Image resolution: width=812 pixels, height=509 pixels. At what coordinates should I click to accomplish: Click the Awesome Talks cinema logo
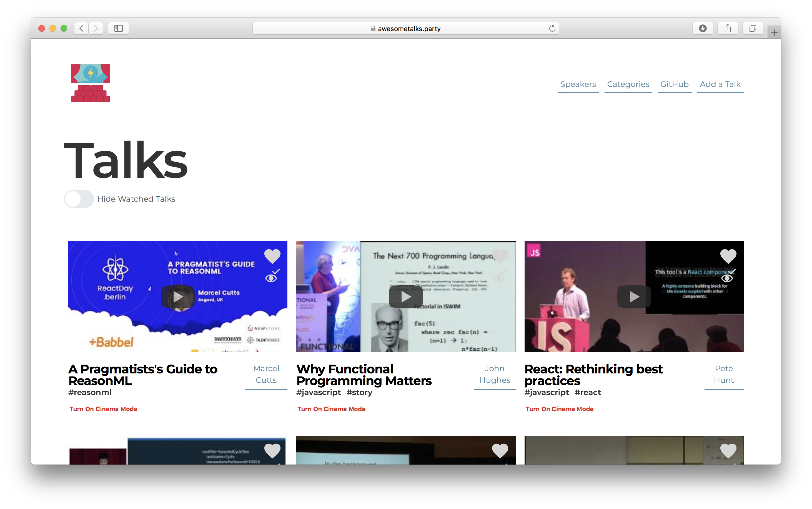(x=91, y=83)
